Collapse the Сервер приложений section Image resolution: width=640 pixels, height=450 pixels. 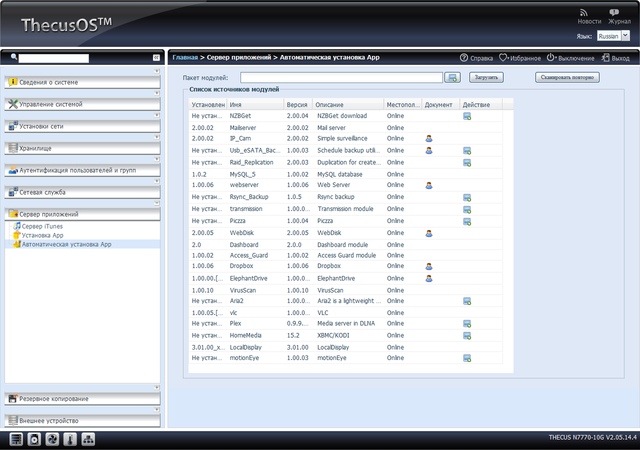pos(82,214)
